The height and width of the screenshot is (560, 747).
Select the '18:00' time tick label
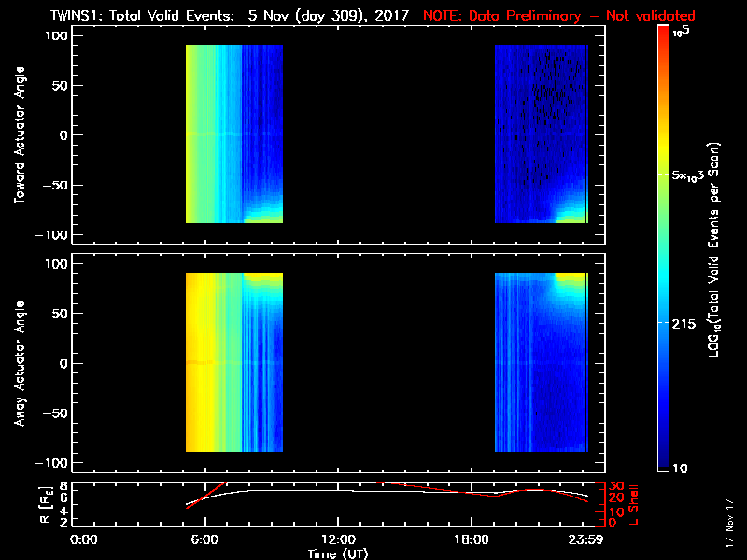tap(464, 539)
